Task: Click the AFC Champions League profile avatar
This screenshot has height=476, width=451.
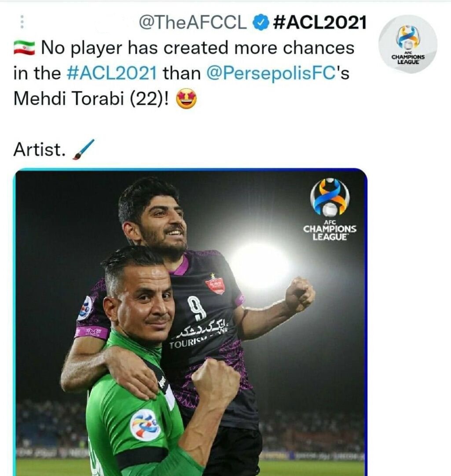Action: coord(408,44)
